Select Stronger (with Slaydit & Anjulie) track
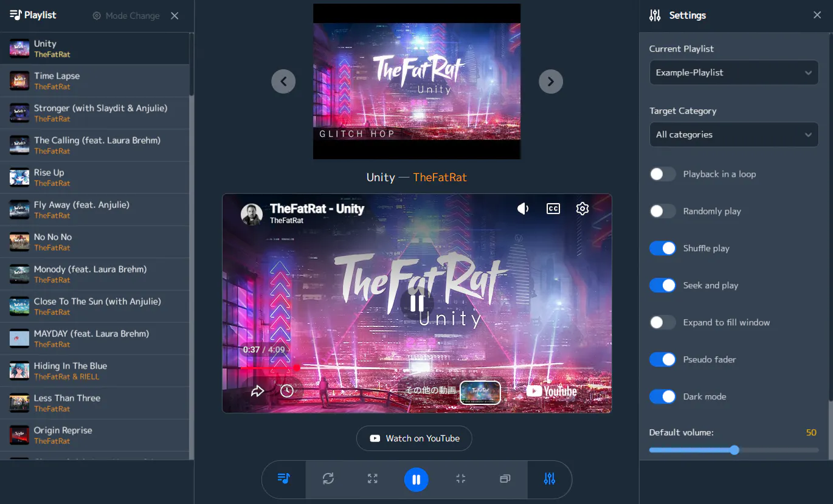 pyautogui.click(x=95, y=113)
